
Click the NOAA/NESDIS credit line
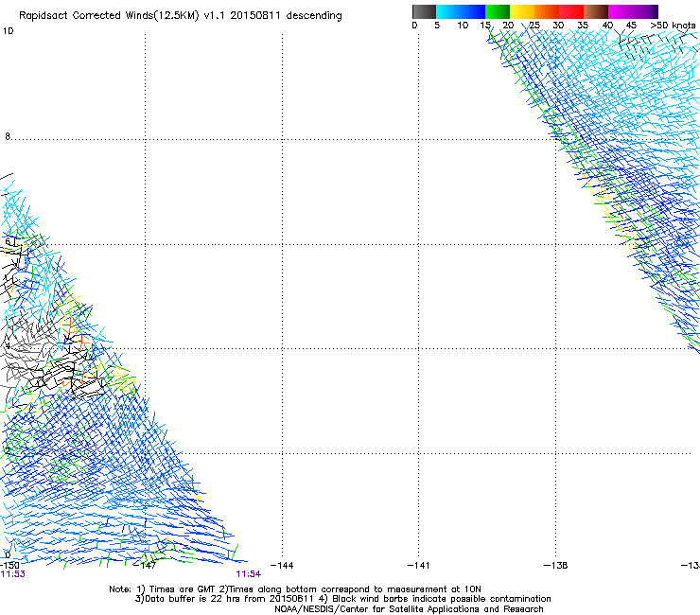[409, 609]
